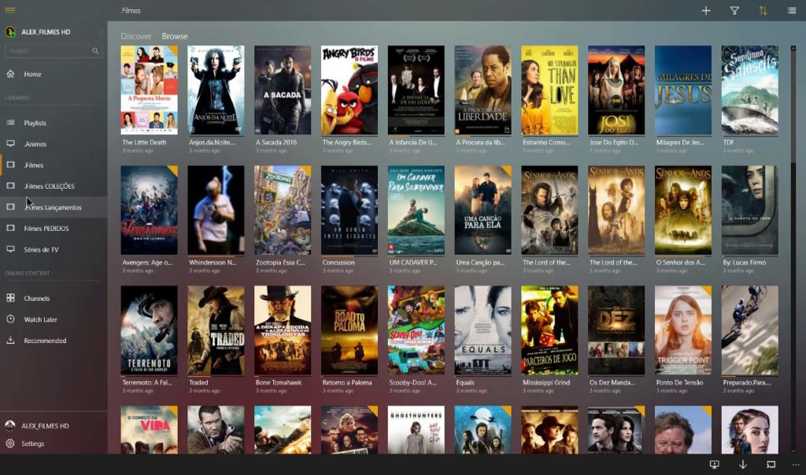Click the Séries de TV monitor icon
Screen dimensions: 806x475
pos(10,249)
